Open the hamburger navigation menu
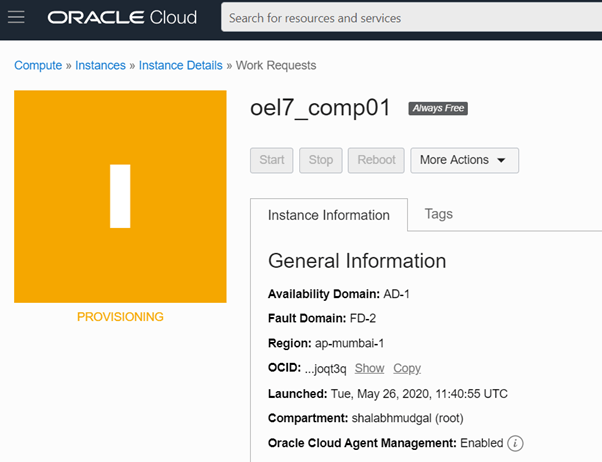The image size is (602, 462). point(16,18)
